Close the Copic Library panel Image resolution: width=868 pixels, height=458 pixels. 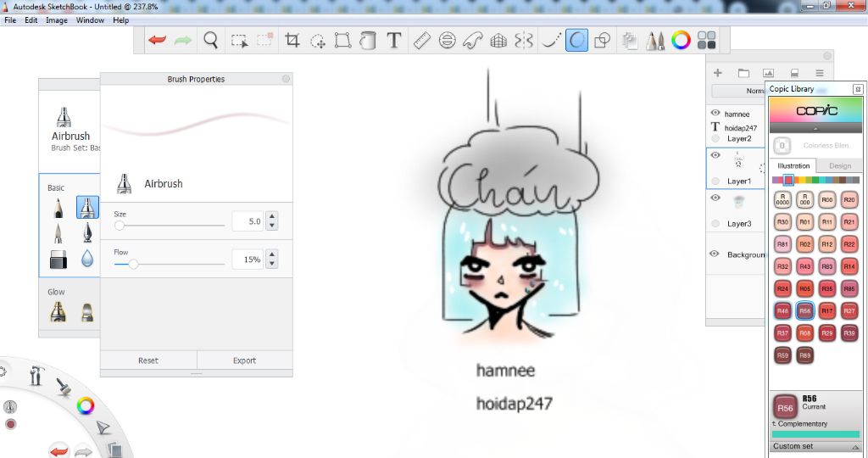click(x=858, y=88)
